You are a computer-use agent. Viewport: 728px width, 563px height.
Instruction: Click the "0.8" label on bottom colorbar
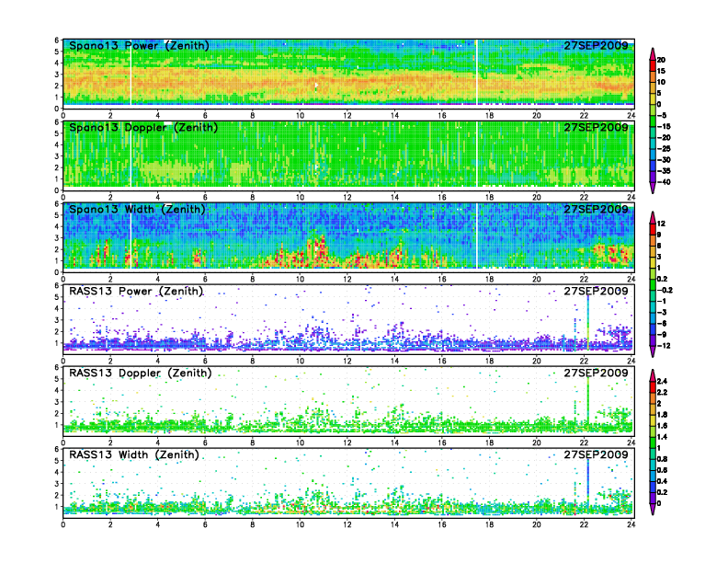pyautogui.click(x=663, y=459)
